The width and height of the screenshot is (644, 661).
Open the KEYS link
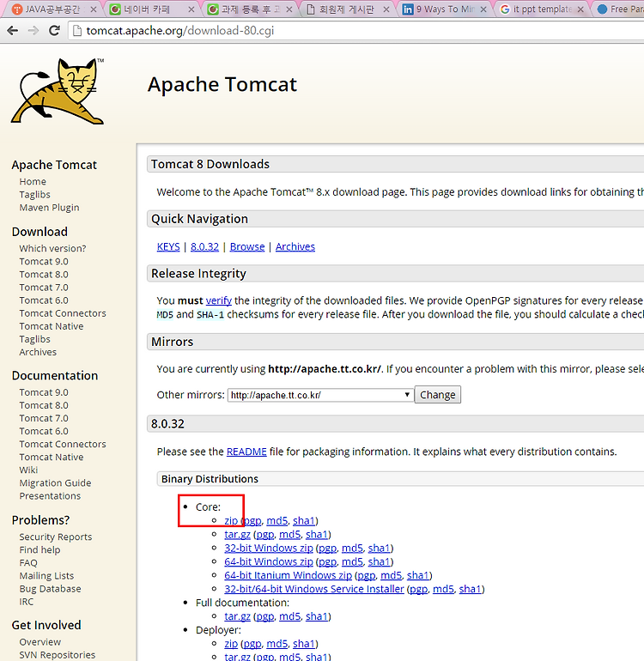[168, 246]
